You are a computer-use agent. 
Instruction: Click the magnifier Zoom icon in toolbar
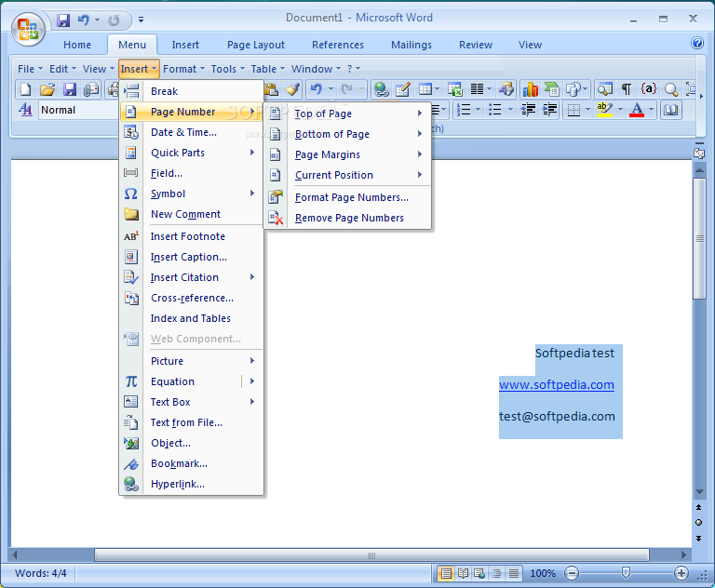(x=670, y=89)
